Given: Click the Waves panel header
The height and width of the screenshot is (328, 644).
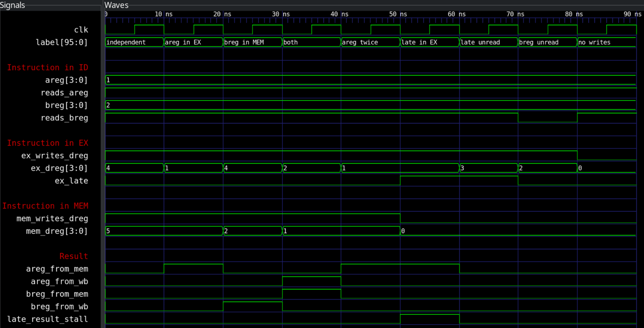Looking at the screenshot, I should click(x=116, y=5).
